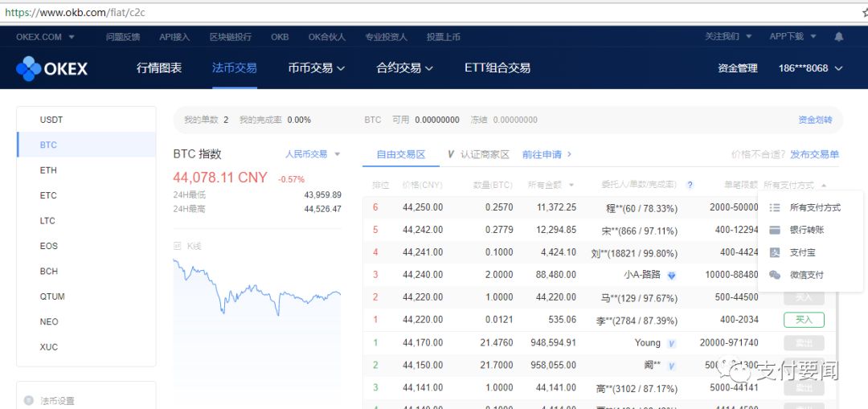This screenshot has width=868, height=409.
Task: Select BTC in coin list
Action: coord(86,145)
